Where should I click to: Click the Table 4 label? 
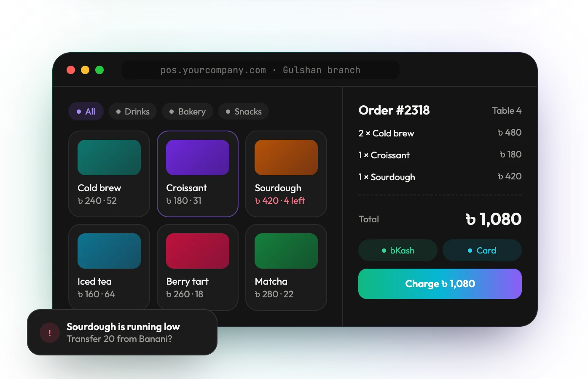point(507,110)
